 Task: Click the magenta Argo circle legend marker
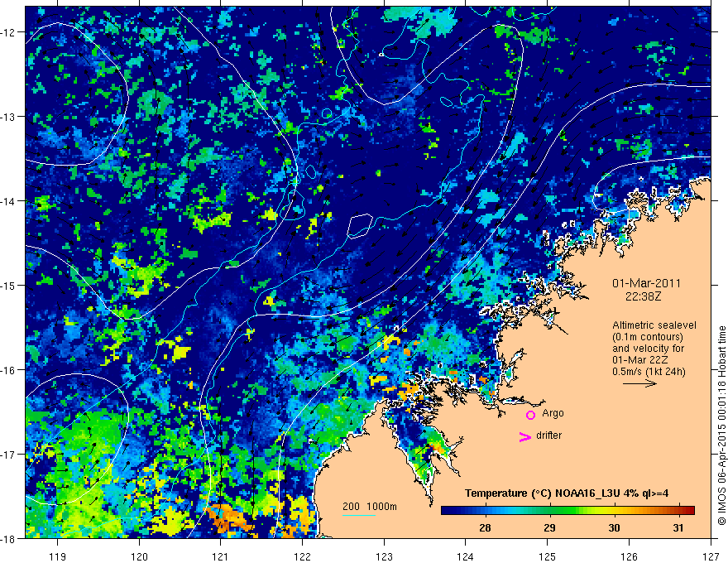pos(530,415)
